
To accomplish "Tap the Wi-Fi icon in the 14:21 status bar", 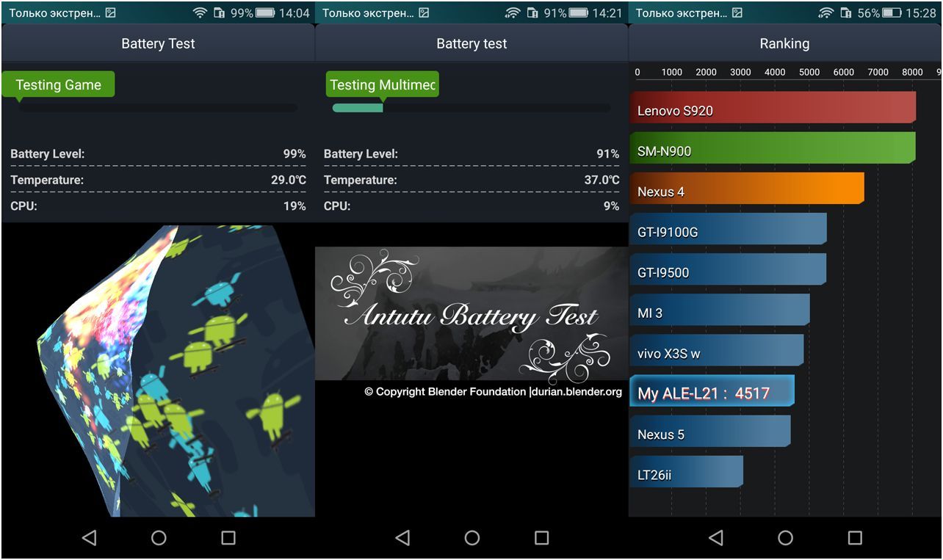I will (513, 13).
